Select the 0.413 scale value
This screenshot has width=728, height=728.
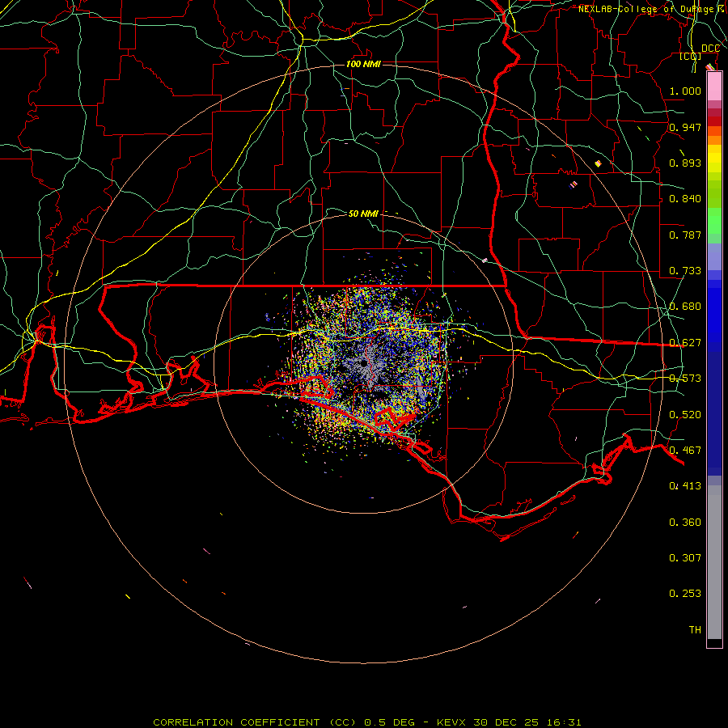click(x=685, y=486)
